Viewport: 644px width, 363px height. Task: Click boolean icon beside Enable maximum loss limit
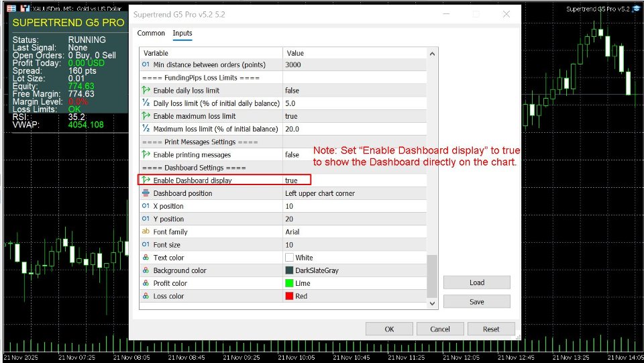pyautogui.click(x=146, y=116)
